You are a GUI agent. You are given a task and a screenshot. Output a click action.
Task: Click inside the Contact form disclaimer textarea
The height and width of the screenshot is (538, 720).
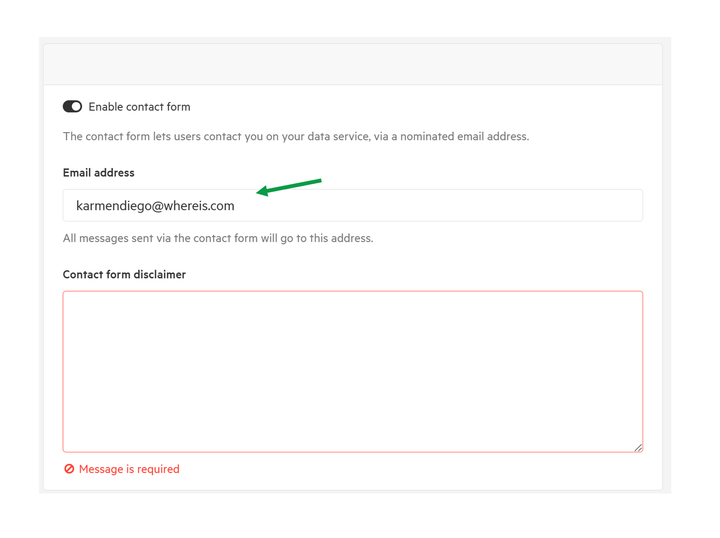click(x=353, y=371)
